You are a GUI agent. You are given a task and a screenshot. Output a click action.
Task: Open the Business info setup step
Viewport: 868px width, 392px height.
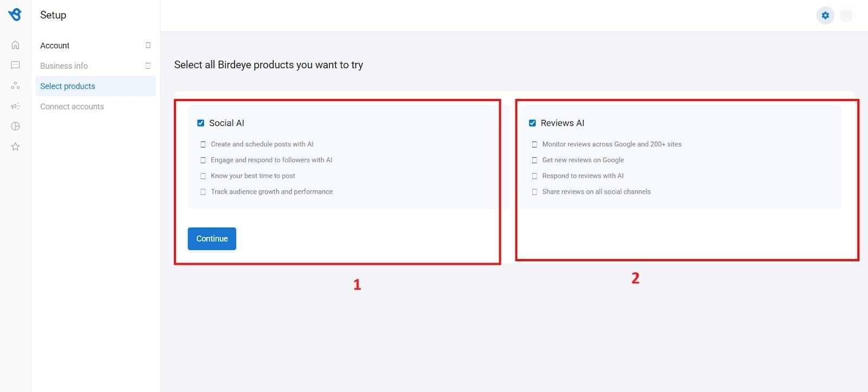[x=63, y=66]
